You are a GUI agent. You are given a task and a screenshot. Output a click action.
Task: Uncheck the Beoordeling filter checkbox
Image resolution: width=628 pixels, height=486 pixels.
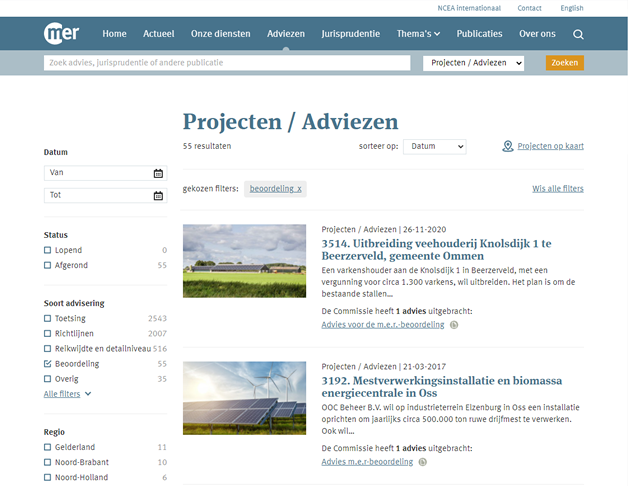click(x=47, y=364)
